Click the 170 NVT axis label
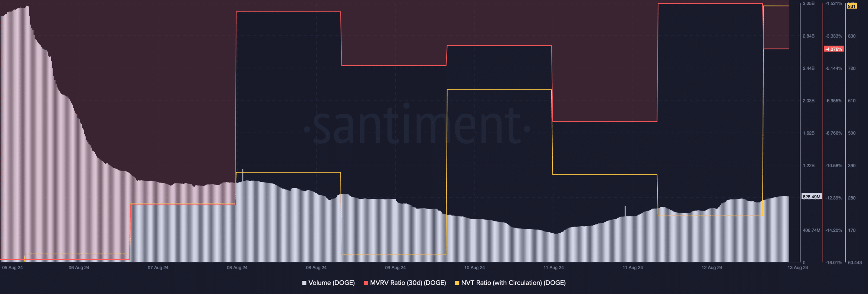Image resolution: width=868 pixels, height=294 pixels. pos(852,230)
